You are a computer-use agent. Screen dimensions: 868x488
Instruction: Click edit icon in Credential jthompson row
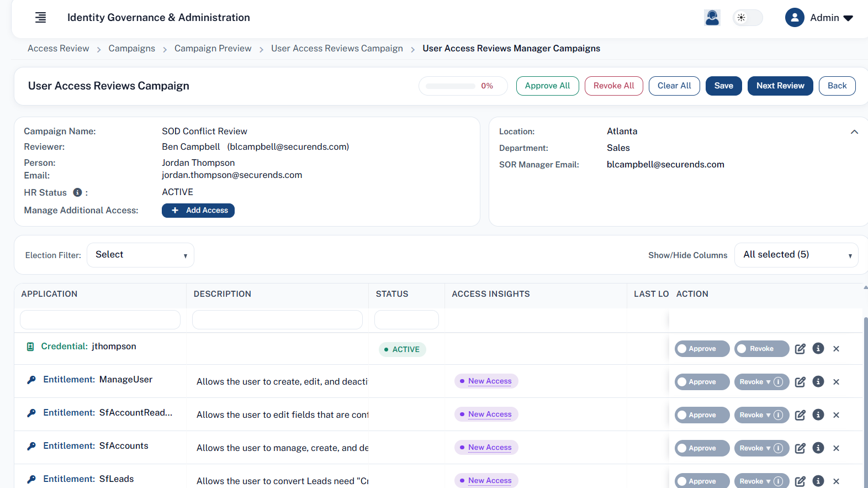click(800, 349)
